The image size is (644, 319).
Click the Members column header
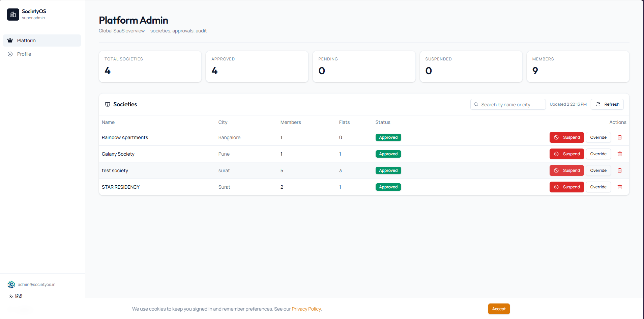coord(291,122)
